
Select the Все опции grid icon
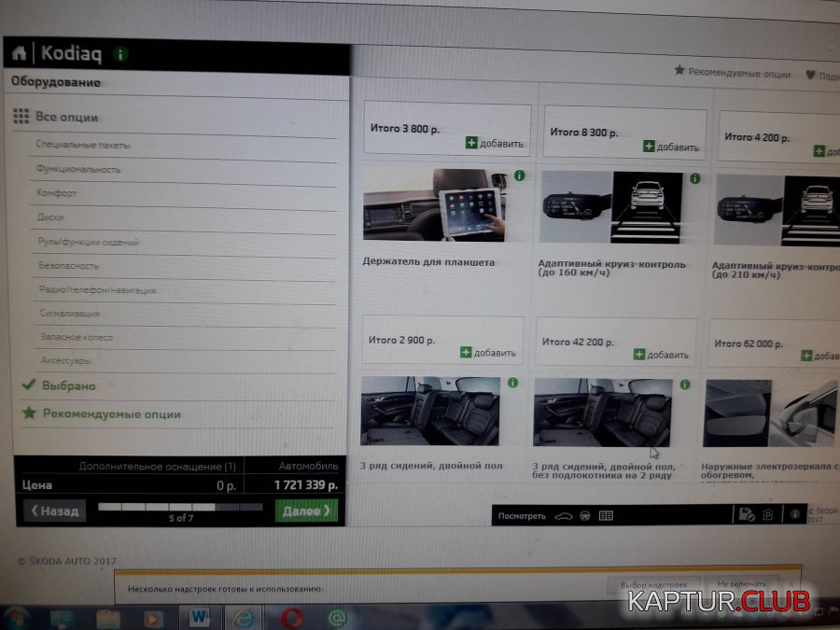click(21, 117)
